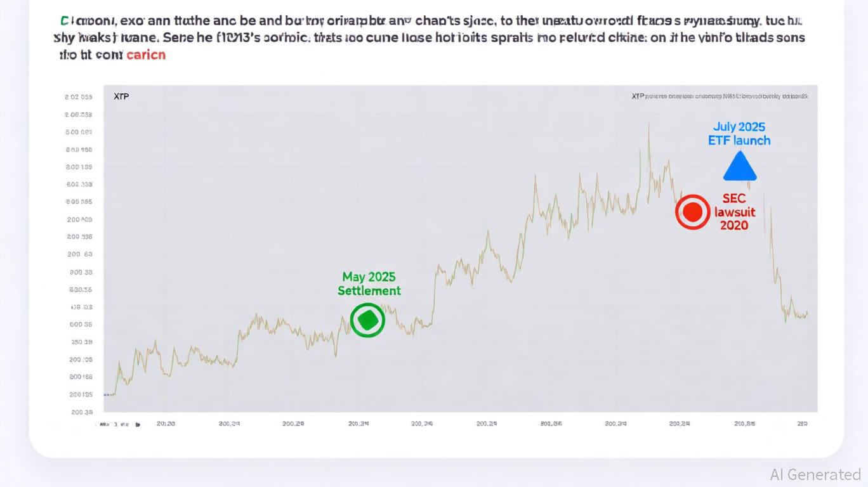Image resolution: width=868 pixels, height=487 pixels.
Task: Click the start of the price line at far left
Action: coord(105,395)
